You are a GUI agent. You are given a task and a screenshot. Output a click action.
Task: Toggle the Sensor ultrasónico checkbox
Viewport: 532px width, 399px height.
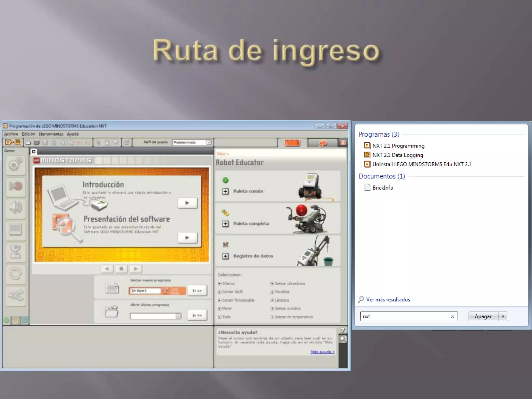272,283
